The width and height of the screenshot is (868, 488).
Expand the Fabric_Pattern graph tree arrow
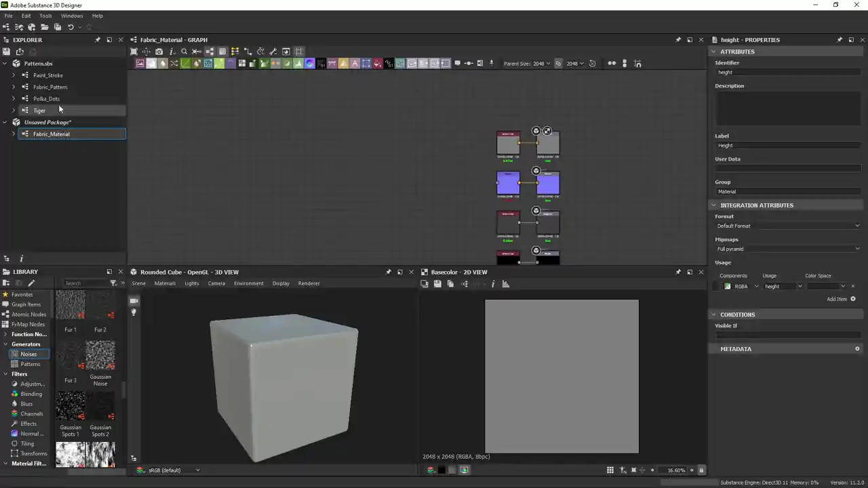click(x=13, y=87)
